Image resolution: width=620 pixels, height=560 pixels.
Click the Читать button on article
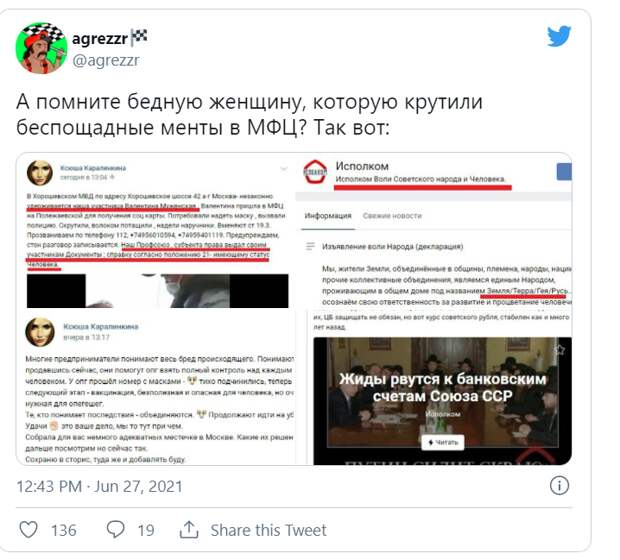(x=443, y=442)
